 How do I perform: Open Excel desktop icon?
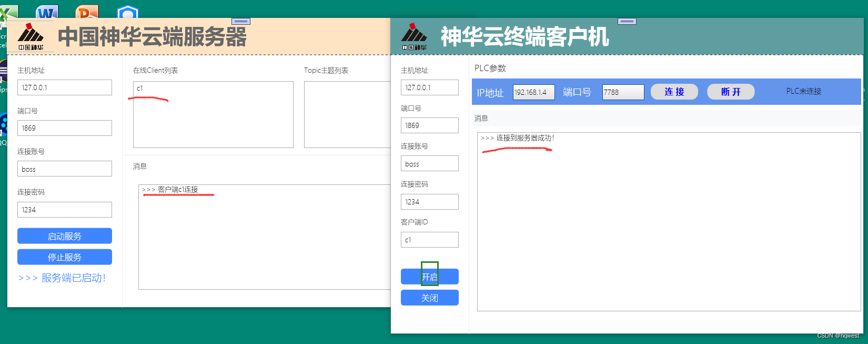point(8,12)
